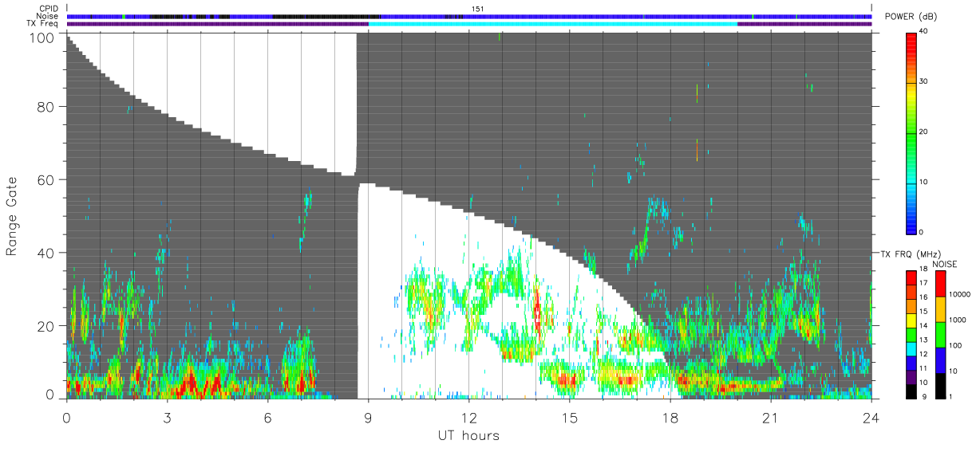The width and height of the screenshot is (980, 452).
Task: Click the POWER (dB) legend title
Action: (x=911, y=17)
